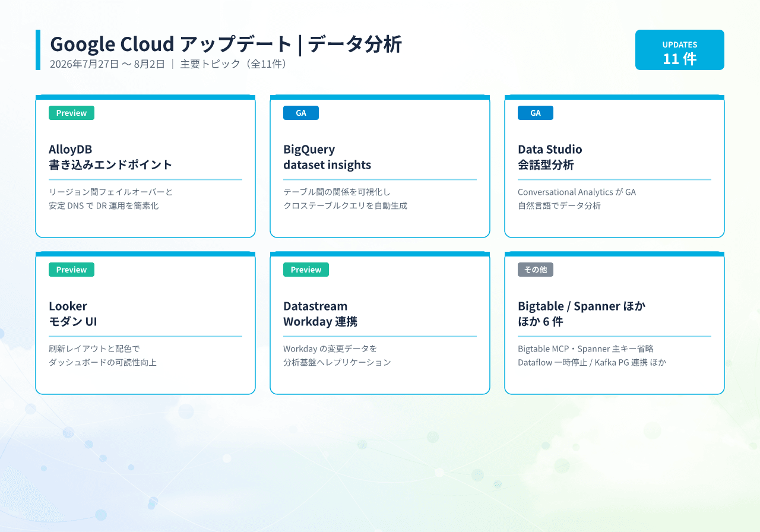Click the UPDATES 11 件 badge
760x532 pixels.
tap(680, 50)
